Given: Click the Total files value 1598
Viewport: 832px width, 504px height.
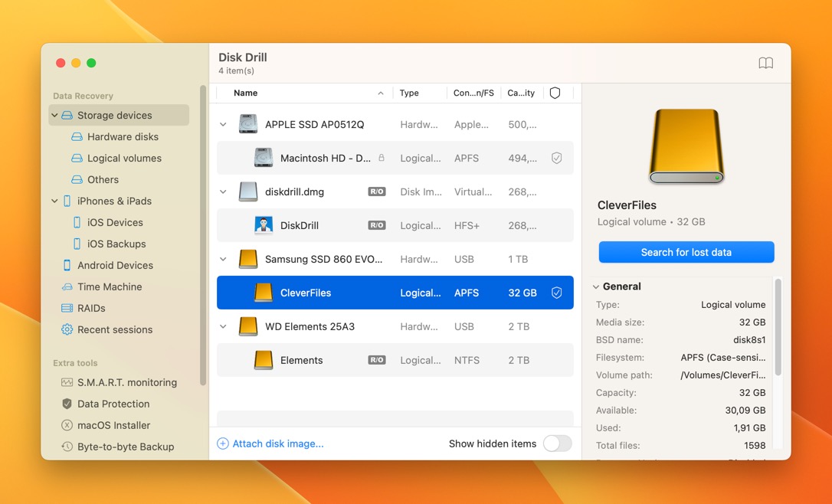Looking at the screenshot, I should point(755,446).
